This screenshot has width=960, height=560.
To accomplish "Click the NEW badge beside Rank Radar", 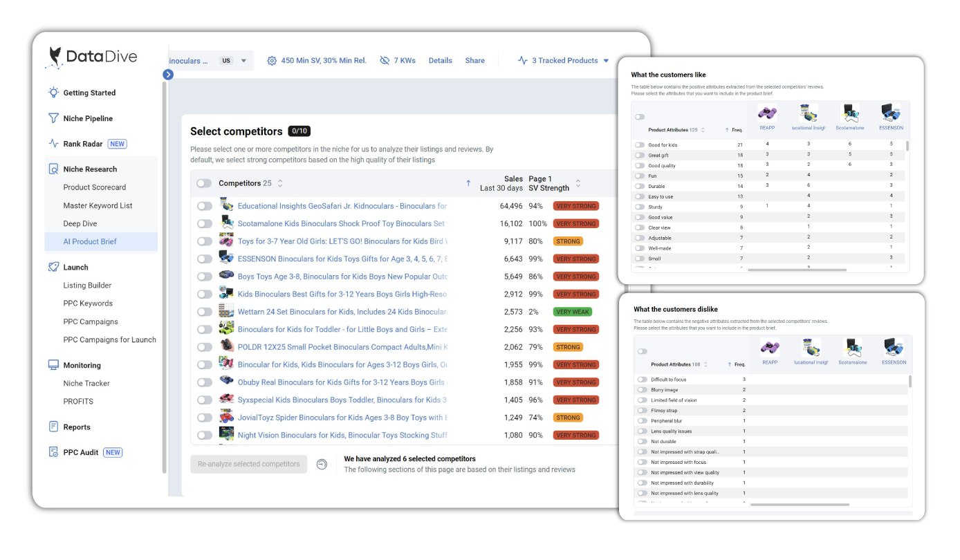I will [118, 144].
